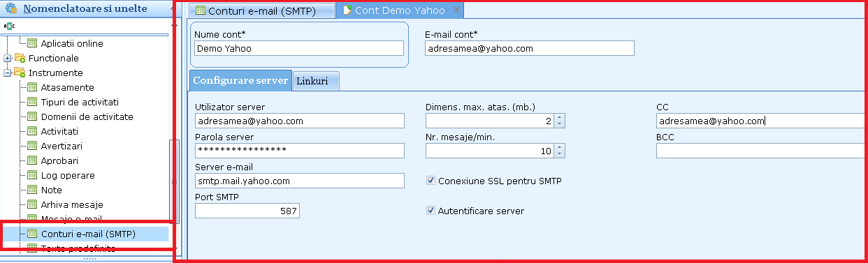Viewport: 868px width, 263px height.
Task: Decrease Dimens. max. atas. value
Action: point(560,125)
